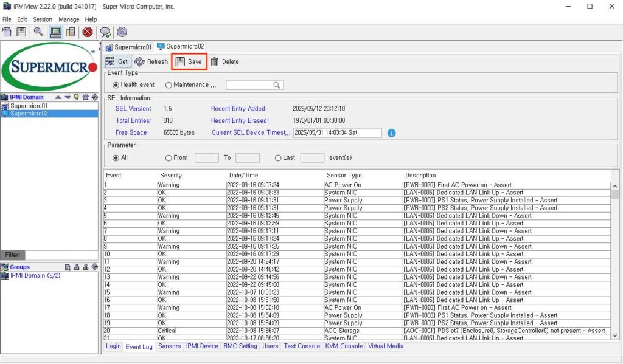Click the up arrow in the IPMI Domain header
Screen dimensions: 623x364
(58, 97)
